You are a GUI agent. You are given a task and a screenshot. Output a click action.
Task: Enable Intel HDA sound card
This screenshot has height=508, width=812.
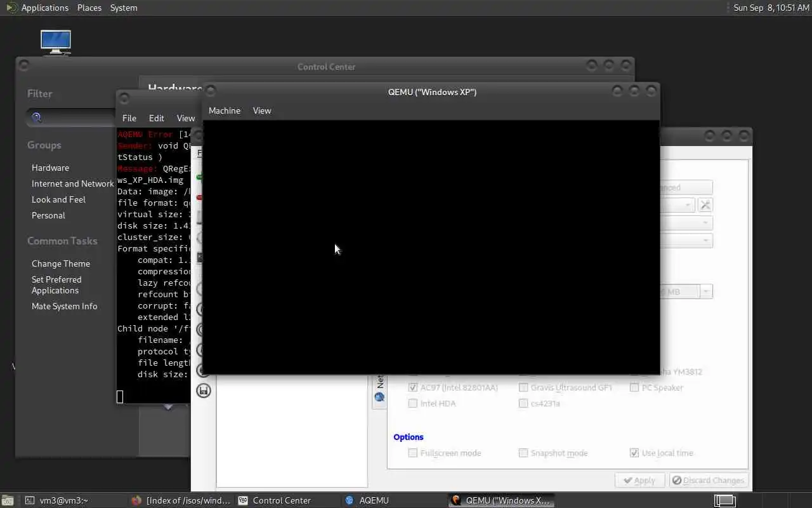[413, 403]
